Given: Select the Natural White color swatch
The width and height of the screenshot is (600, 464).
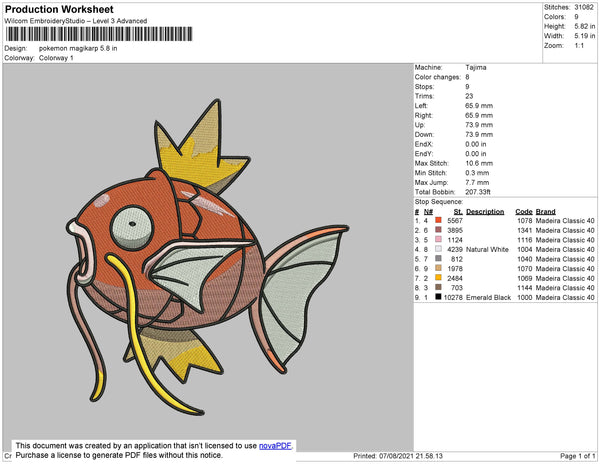Looking at the screenshot, I should pos(439,249).
